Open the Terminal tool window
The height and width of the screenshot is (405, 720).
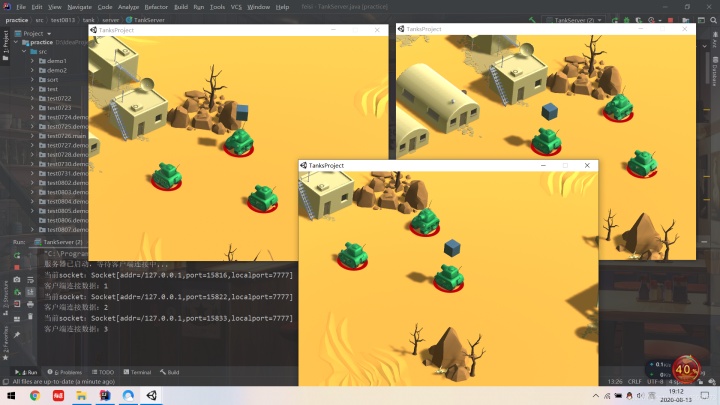pyautogui.click(x=137, y=372)
